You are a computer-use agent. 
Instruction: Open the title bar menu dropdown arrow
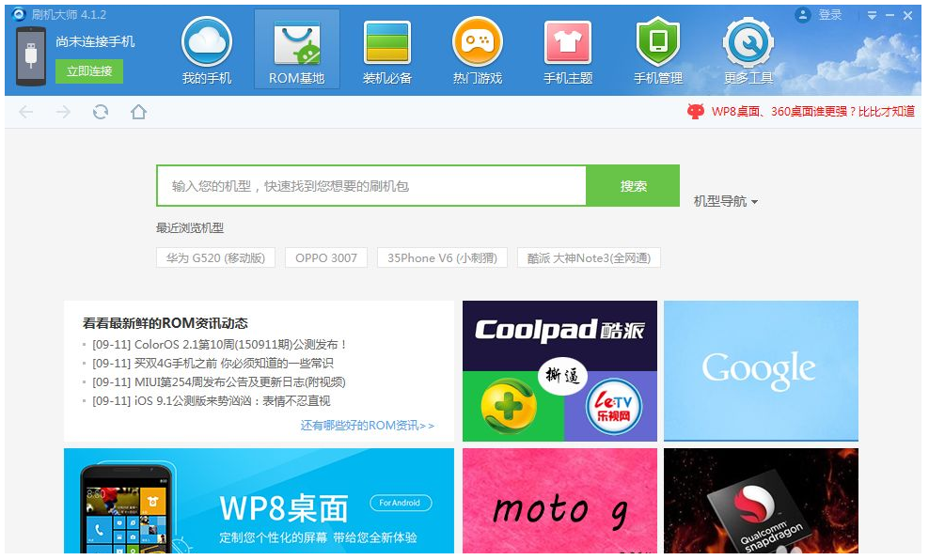pos(872,16)
